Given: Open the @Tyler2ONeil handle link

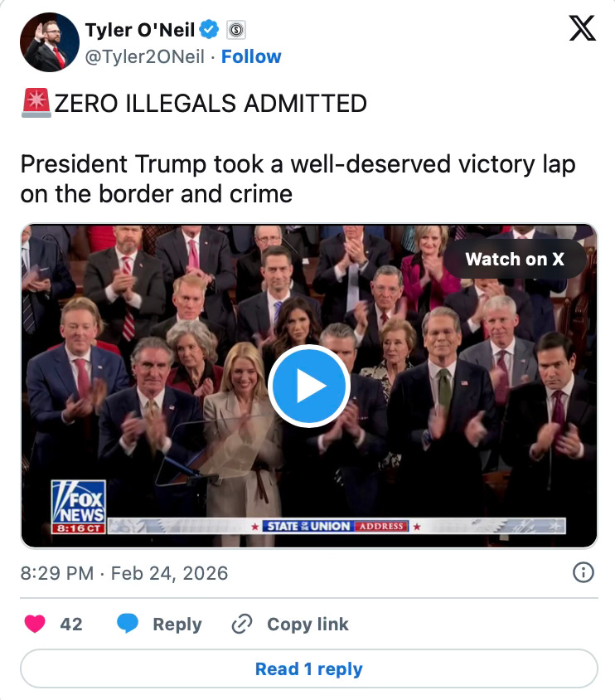Looking at the screenshot, I should point(144,56).
